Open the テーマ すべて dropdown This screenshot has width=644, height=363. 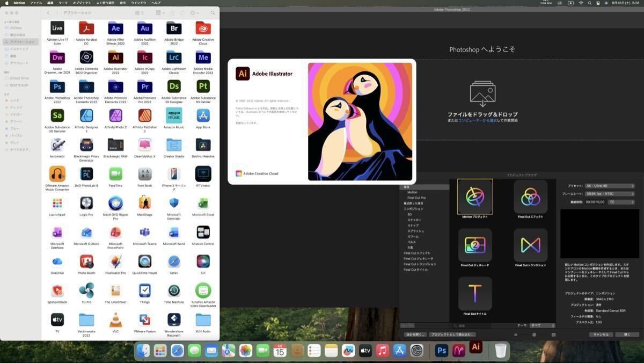tap(542, 325)
